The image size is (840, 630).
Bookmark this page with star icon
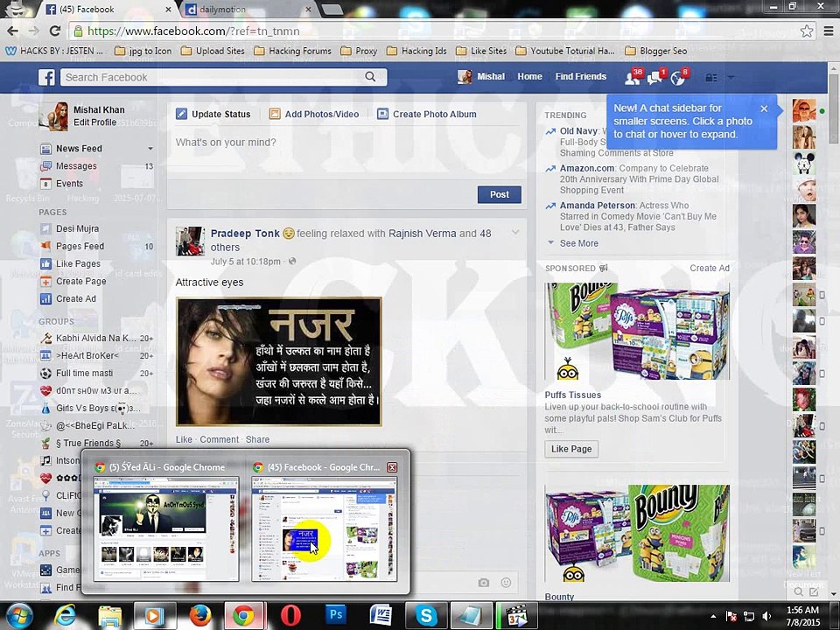(806, 31)
